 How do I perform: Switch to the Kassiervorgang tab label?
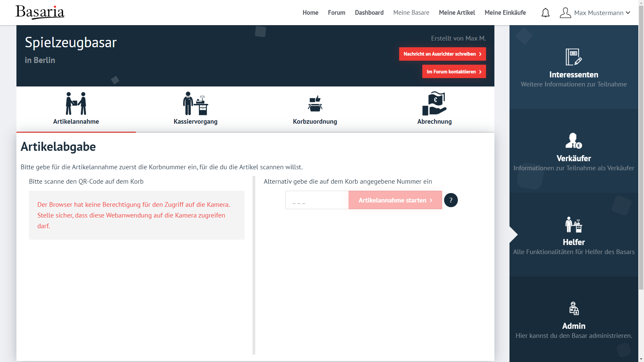click(196, 121)
